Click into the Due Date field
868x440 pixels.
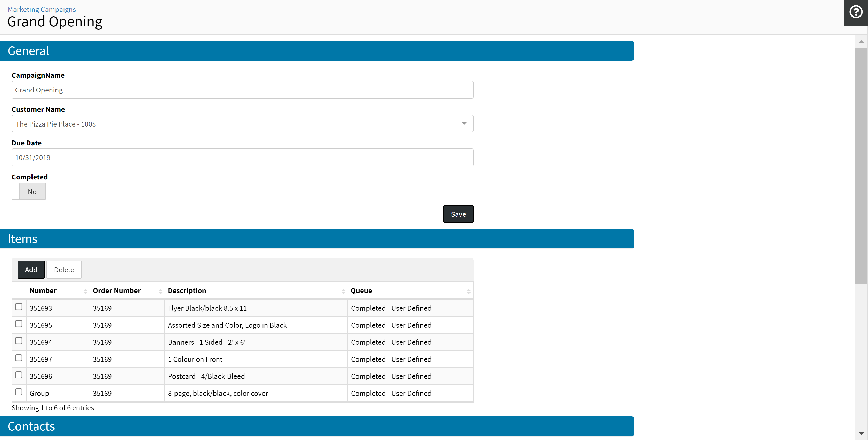[242, 158]
